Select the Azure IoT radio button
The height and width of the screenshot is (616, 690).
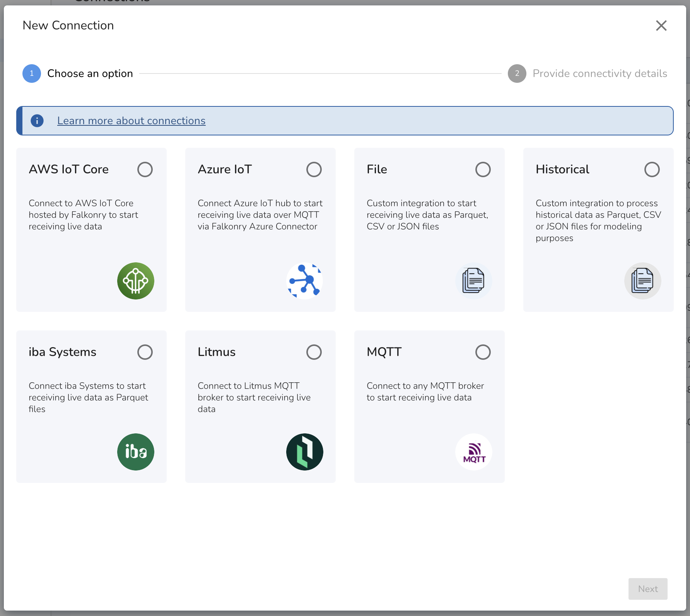(x=314, y=169)
